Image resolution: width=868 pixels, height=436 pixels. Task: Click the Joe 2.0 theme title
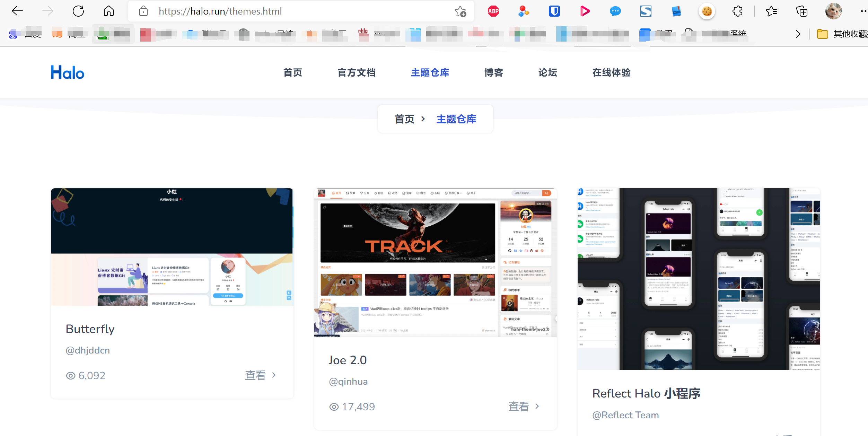348,360
